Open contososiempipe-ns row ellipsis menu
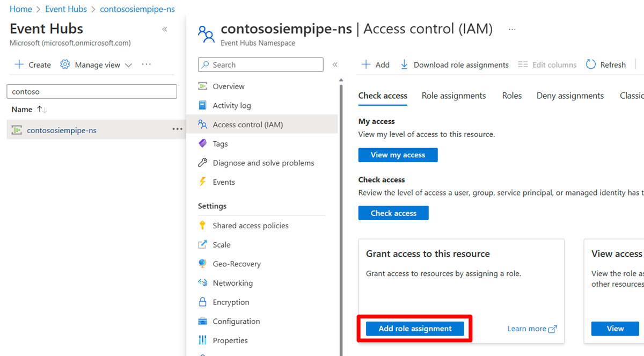 coord(178,129)
